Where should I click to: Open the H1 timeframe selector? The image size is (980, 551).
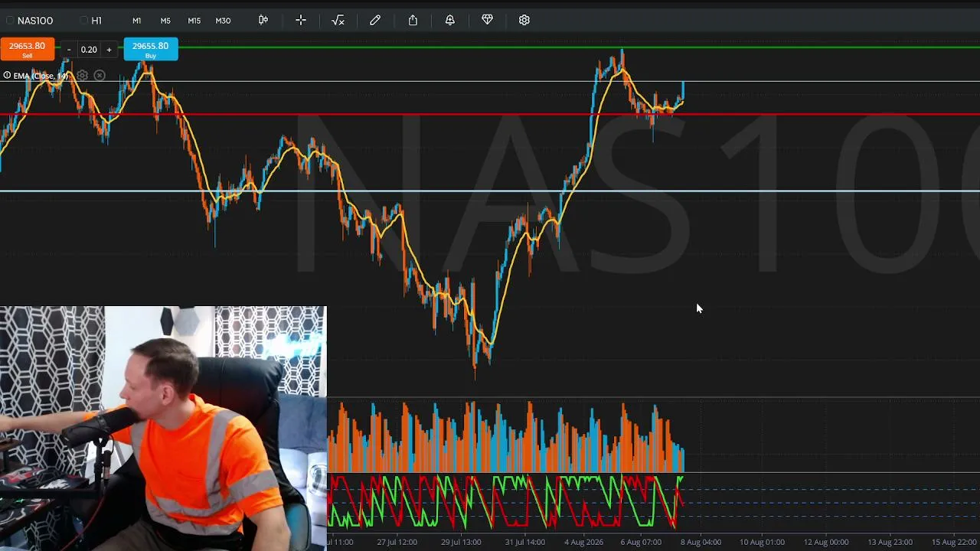click(91, 21)
